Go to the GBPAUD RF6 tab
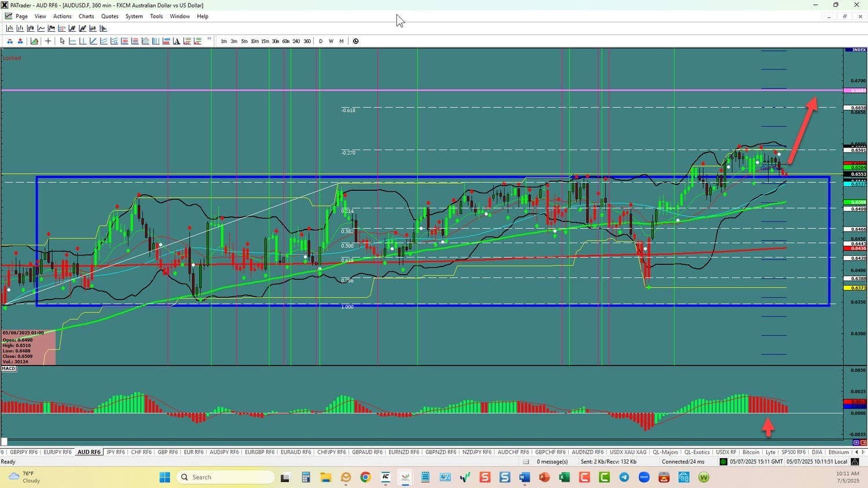Viewport: 868px width, 488px height. coord(367,452)
